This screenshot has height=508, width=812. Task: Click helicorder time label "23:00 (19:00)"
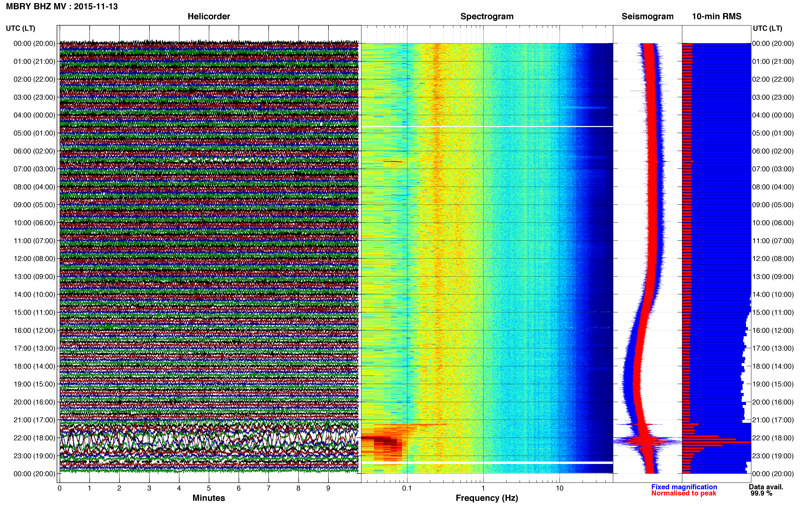(34, 456)
